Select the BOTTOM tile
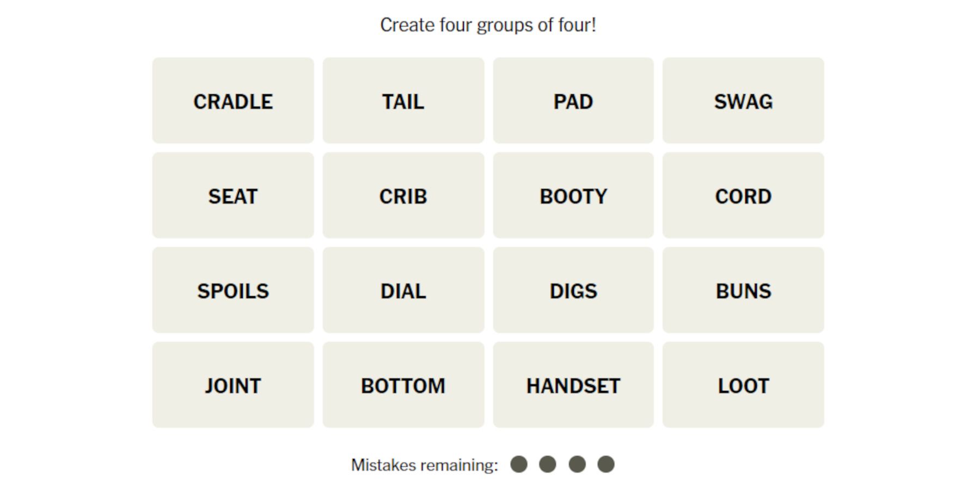This screenshot has height=490, width=980. 403,385
